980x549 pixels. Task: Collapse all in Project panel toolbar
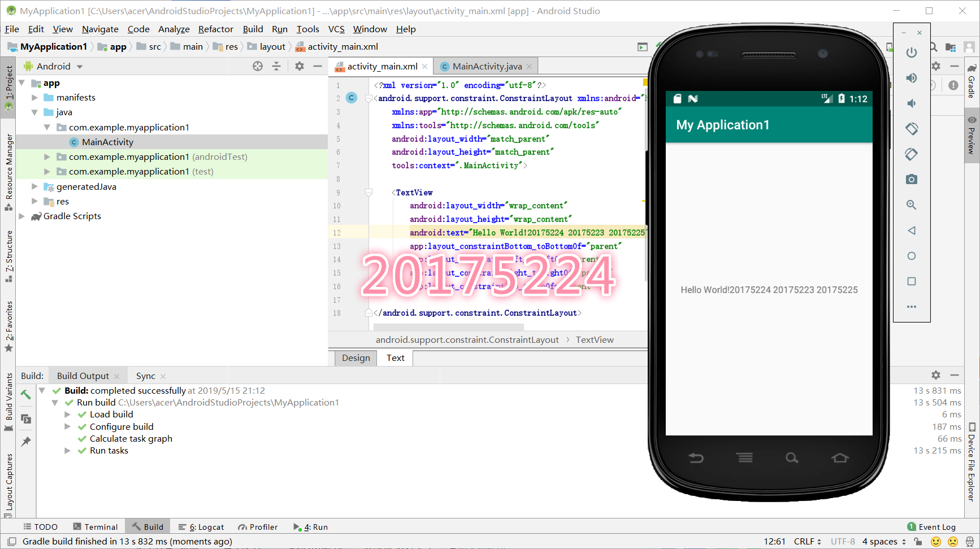pos(276,66)
